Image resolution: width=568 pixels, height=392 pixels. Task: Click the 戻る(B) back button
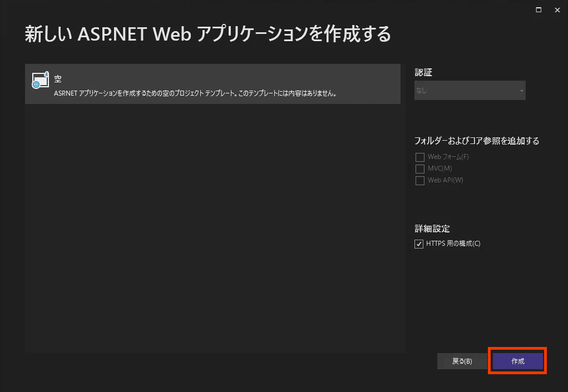coord(462,361)
